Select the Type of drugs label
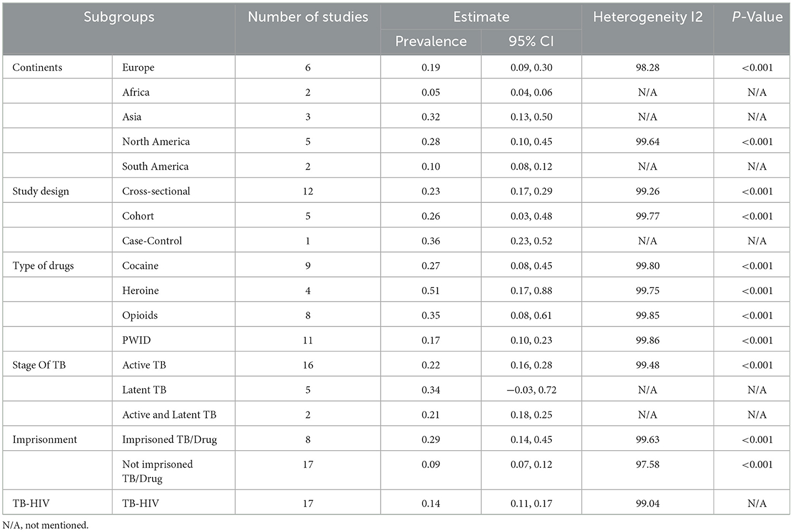 pyautogui.click(x=43, y=265)
